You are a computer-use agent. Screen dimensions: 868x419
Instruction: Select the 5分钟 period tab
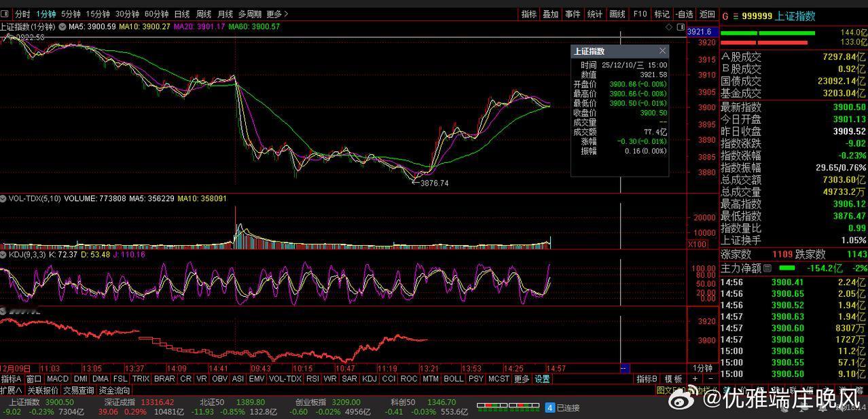click(71, 14)
